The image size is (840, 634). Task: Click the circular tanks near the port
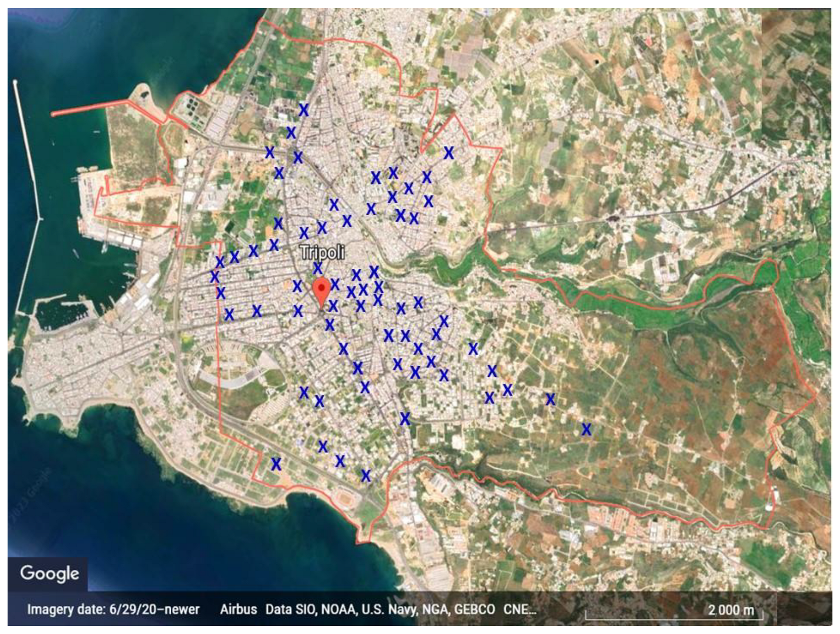pyautogui.click(x=192, y=105)
